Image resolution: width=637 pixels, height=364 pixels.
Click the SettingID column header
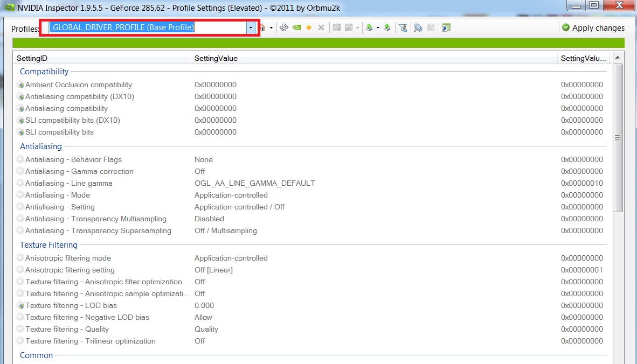pyautogui.click(x=102, y=58)
